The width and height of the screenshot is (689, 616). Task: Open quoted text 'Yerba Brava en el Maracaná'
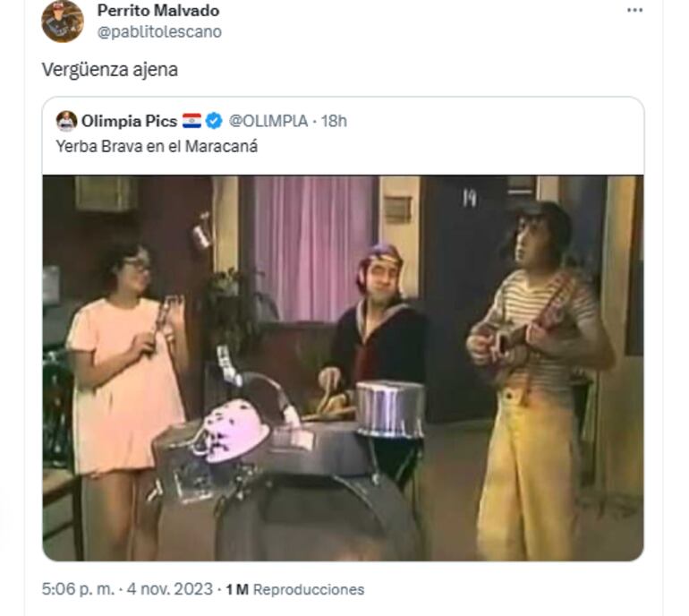click(x=157, y=147)
